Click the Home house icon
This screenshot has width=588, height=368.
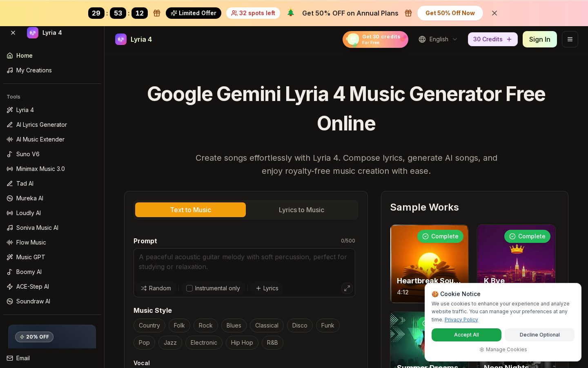10,56
